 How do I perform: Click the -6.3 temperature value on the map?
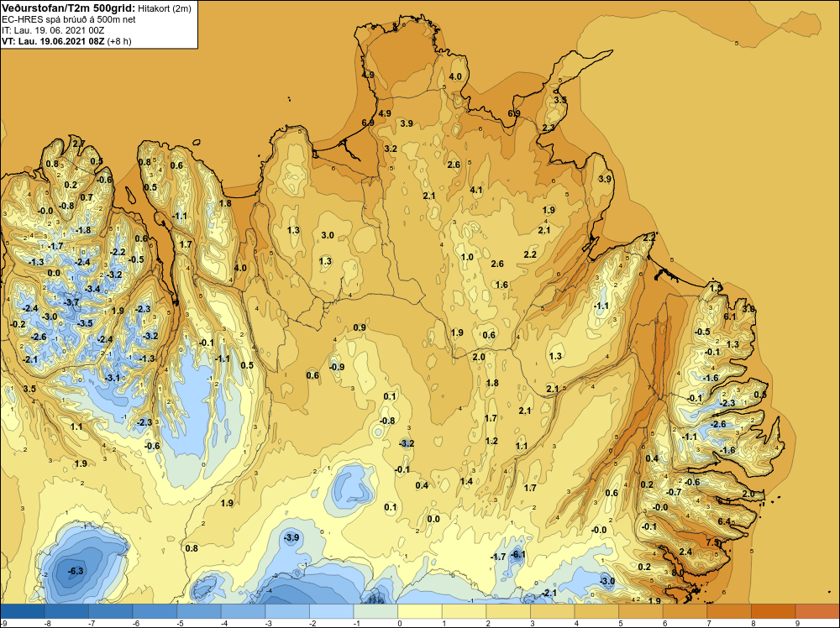click(x=76, y=571)
